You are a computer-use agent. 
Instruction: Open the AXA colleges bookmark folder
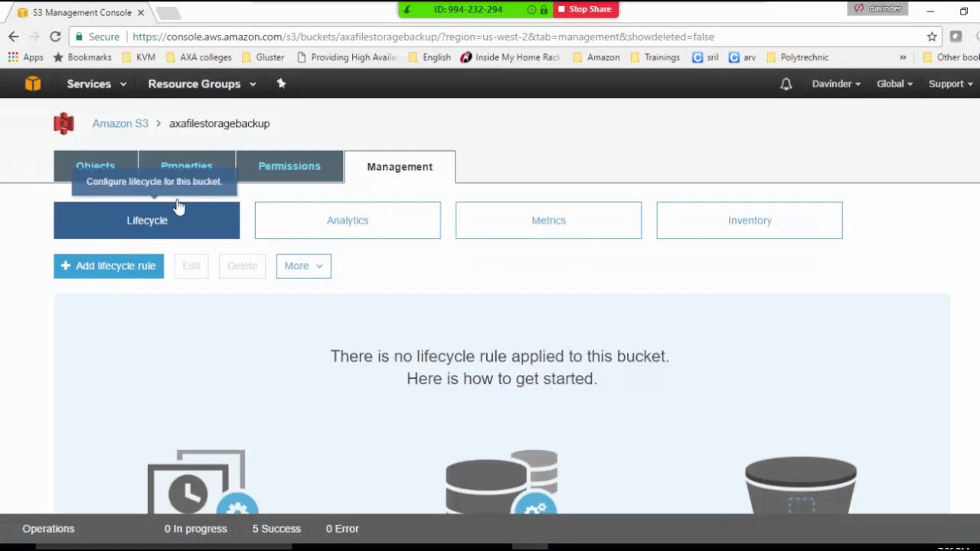pos(198,57)
